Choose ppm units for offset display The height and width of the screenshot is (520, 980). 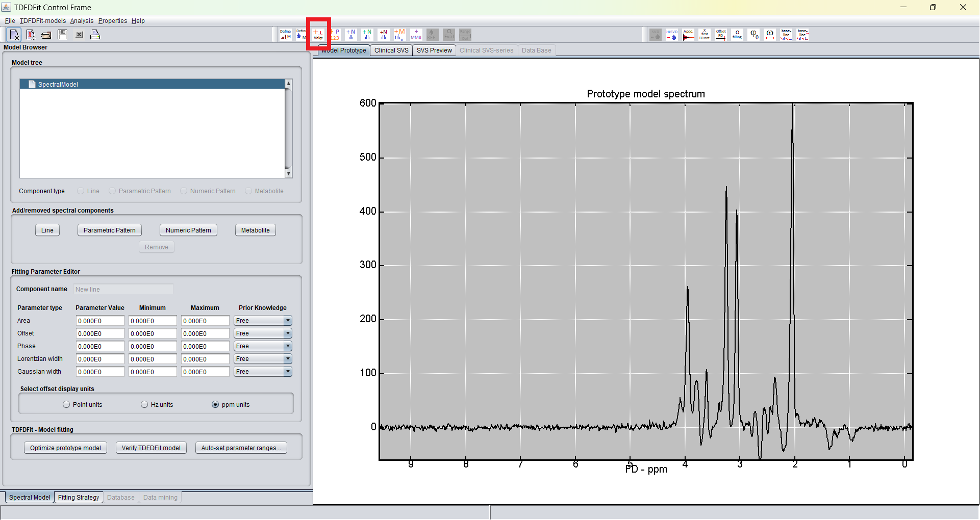tap(215, 405)
